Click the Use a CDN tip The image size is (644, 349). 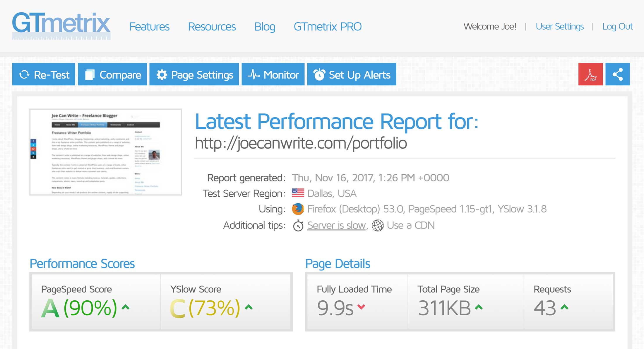coord(411,225)
